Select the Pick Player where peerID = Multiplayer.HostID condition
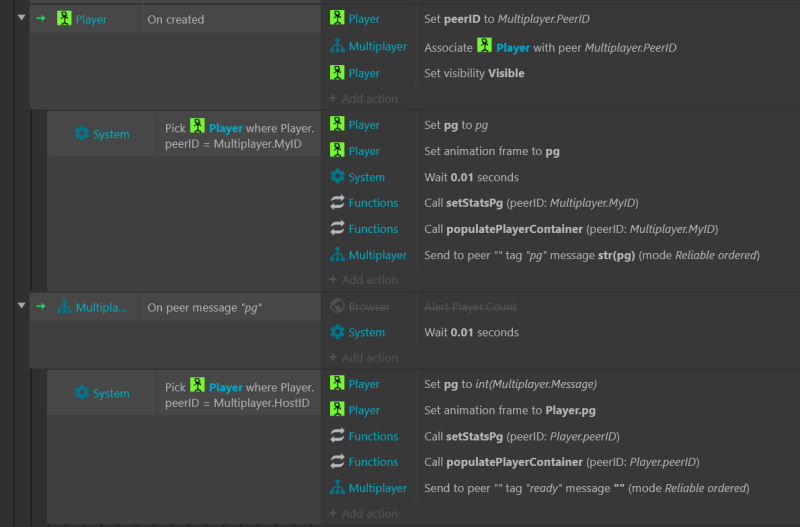800x527 pixels. pos(240,394)
